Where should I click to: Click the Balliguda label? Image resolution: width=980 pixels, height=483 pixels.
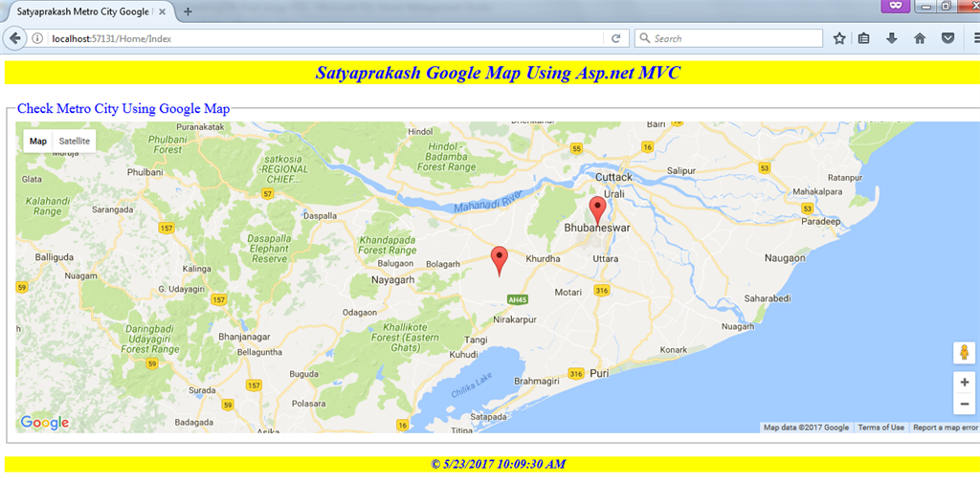55,257
